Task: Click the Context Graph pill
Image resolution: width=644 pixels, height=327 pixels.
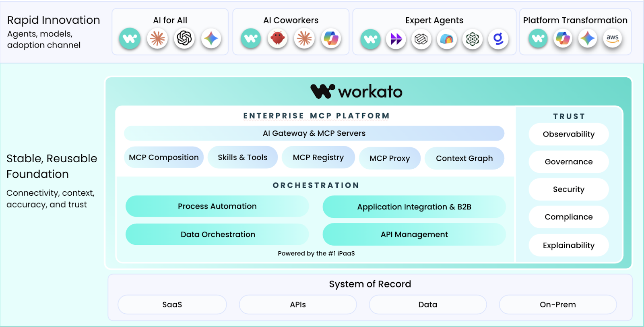Action: pyautogui.click(x=464, y=158)
